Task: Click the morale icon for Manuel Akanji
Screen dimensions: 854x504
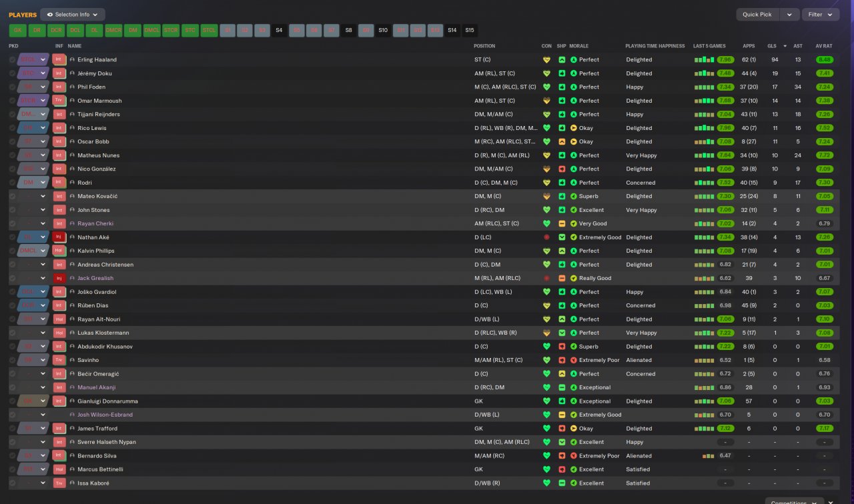Action: 574,387
